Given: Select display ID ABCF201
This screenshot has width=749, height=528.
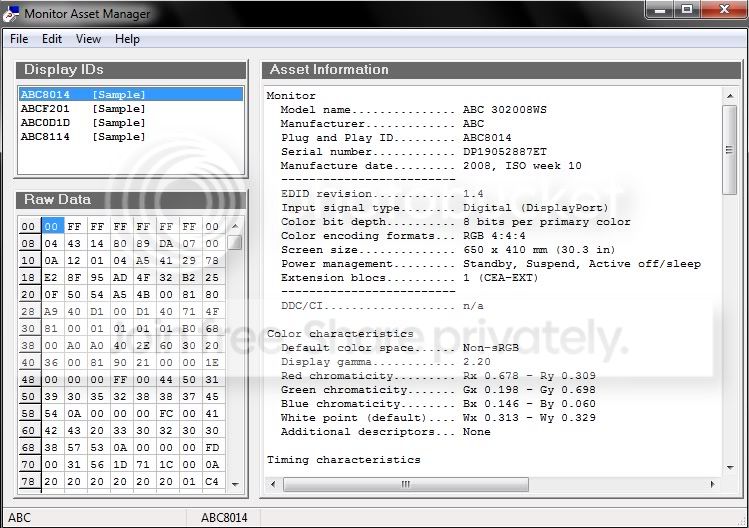Looking at the screenshot, I should tap(130, 108).
